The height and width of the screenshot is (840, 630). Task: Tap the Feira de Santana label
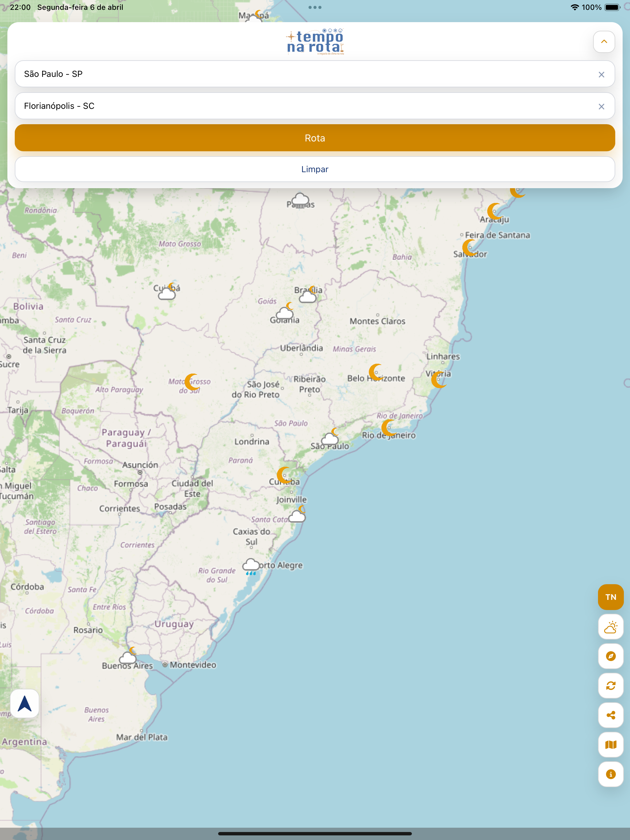pos(497,235)
